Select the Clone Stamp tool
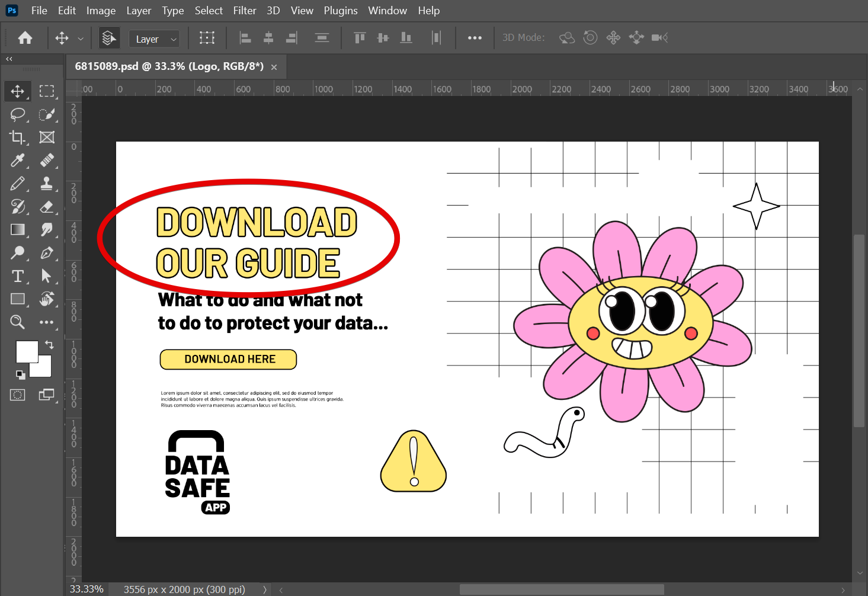Screen dimensions: 868x596 (47, 184)
